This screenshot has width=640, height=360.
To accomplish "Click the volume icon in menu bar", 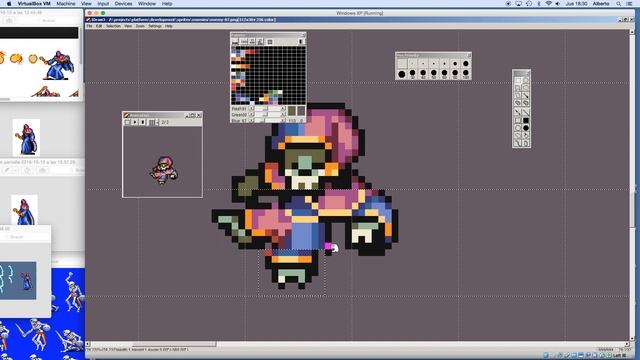I will [x=557, y=3].
